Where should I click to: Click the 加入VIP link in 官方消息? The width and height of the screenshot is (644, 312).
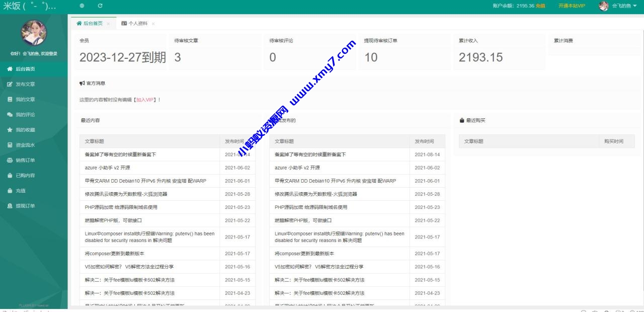tap(144, 100)
